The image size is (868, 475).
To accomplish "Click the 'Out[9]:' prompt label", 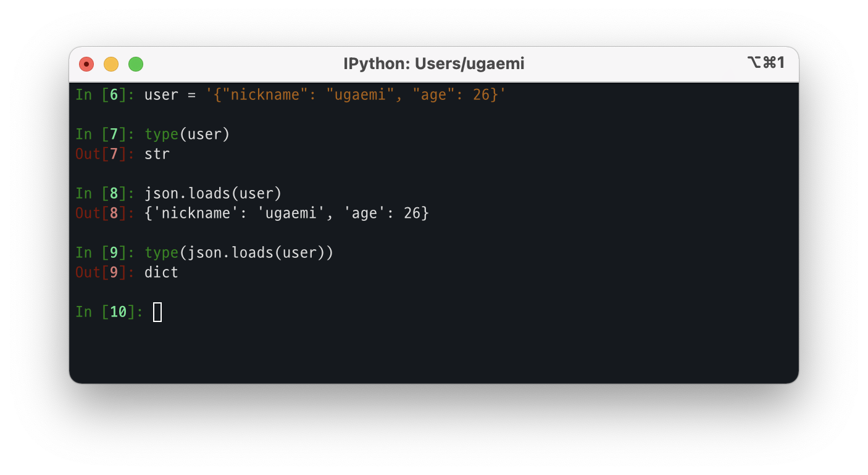I will [106, 273].
